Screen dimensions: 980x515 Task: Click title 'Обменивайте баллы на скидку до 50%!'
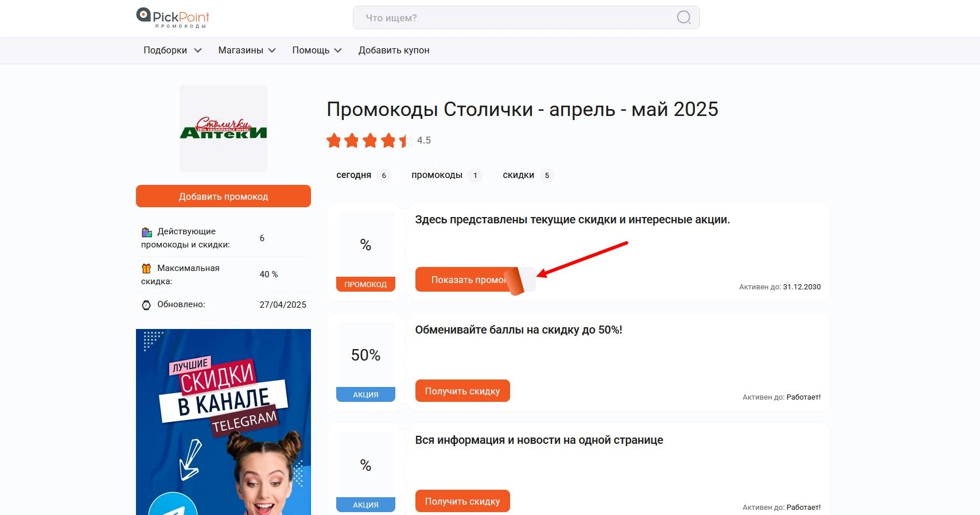pyautogui.click(x=519, y=330)
